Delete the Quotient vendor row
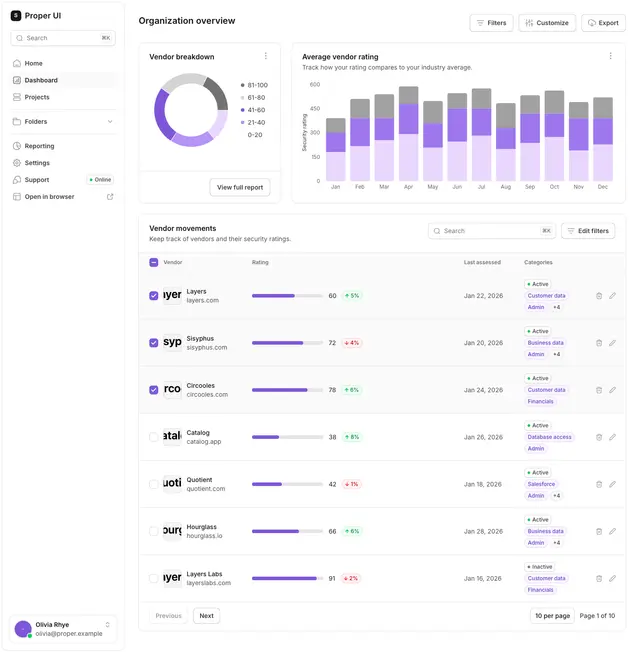The height and width of the screenshot is (652, 640). [599, 484]
